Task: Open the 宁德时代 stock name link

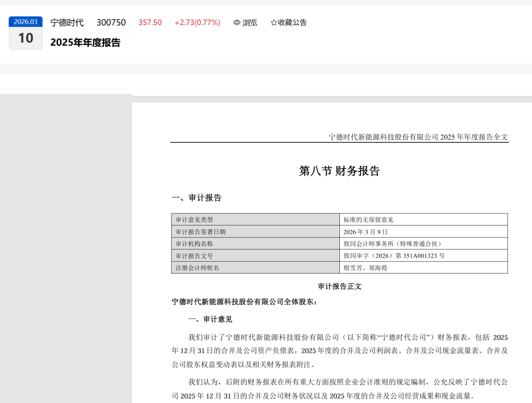Action: (x=67, y=22)
